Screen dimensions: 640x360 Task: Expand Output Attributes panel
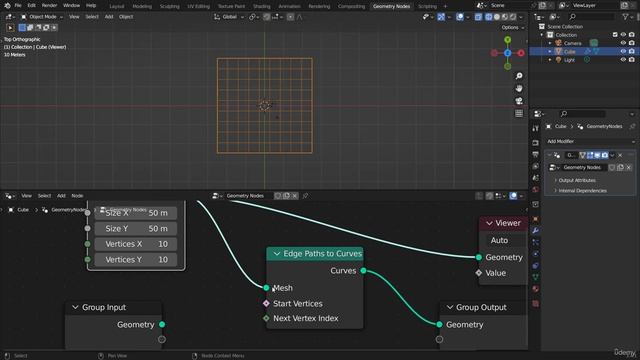click(x=576, y=180)
